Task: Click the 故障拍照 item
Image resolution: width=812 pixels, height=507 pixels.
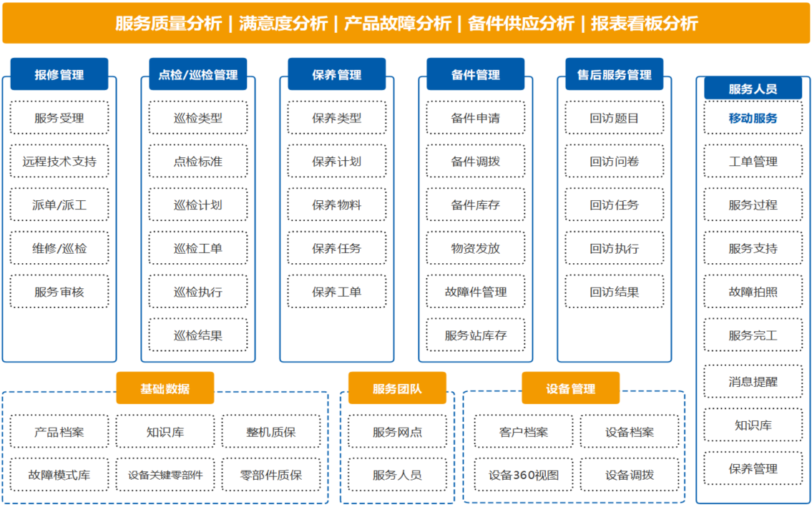Action: pos(753,292)
